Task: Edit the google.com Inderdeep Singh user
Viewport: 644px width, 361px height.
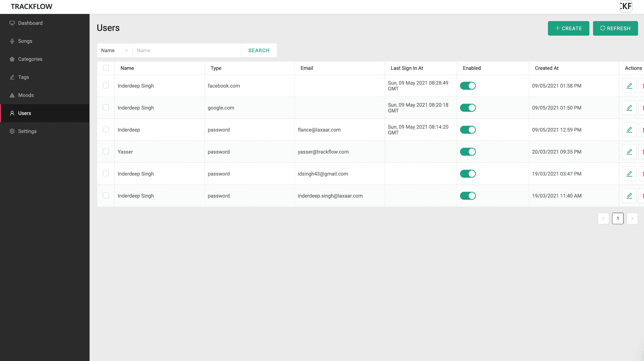Action: point(629,108)
